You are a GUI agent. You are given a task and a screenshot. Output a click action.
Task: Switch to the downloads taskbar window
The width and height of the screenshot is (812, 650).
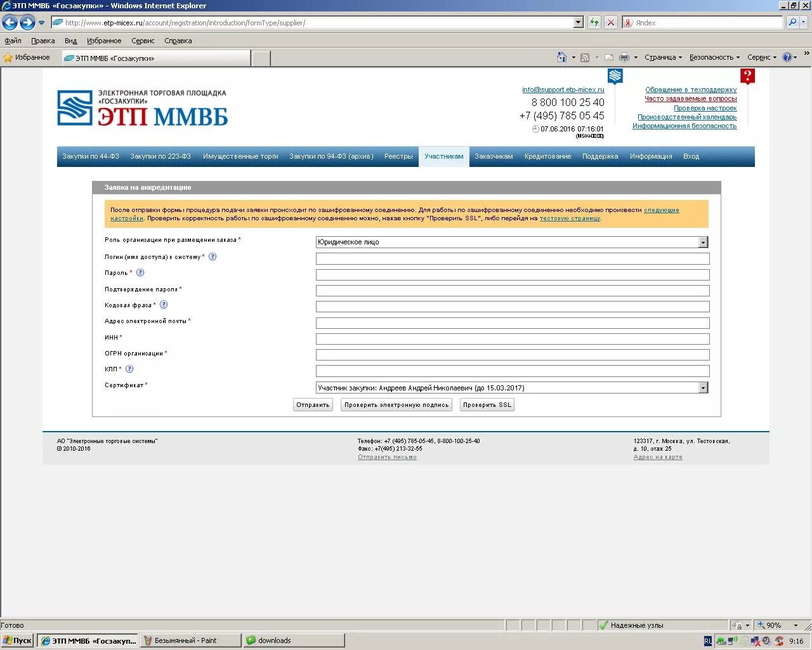pos(294,640)
